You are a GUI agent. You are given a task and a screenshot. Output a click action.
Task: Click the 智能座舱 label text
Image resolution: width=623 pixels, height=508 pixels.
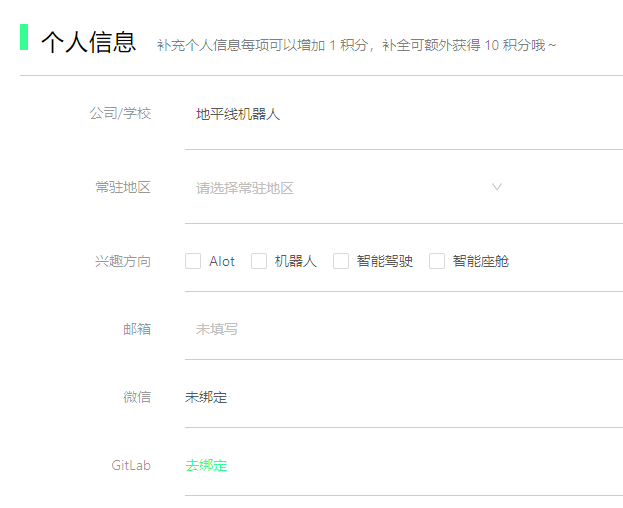coord(480,261)
